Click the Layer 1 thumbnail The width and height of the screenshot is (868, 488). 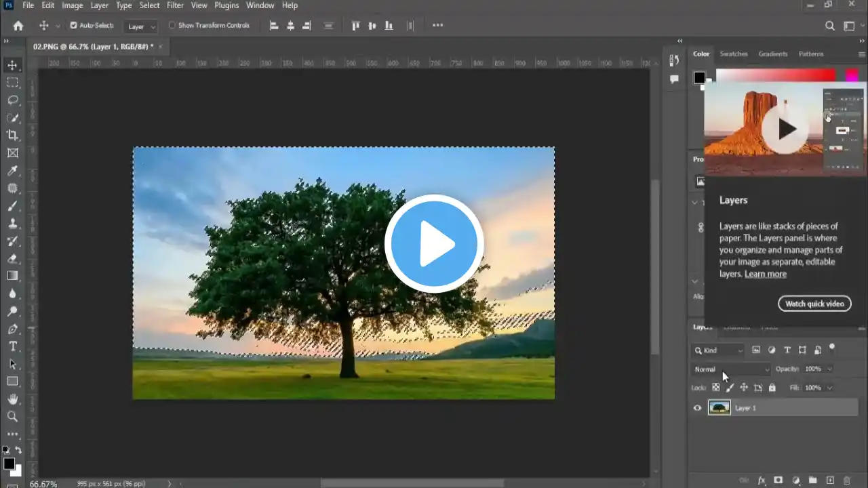click(x=719, y=408)
